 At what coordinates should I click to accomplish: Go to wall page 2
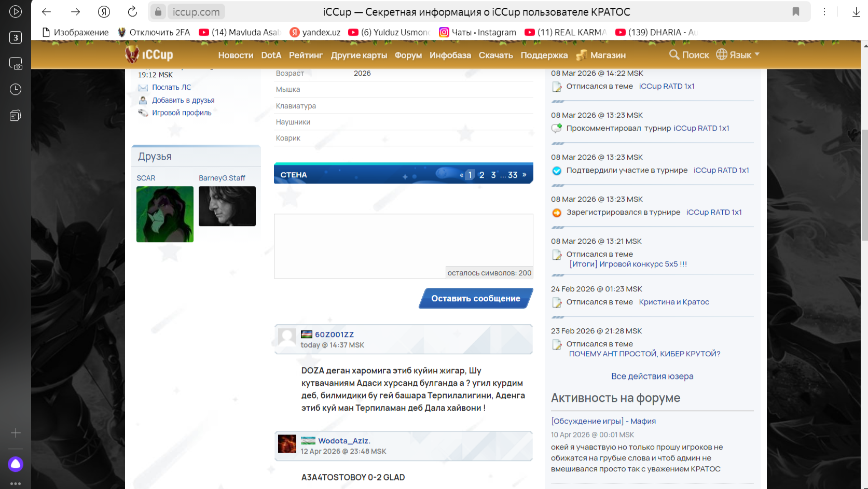(x=481, y=175)
